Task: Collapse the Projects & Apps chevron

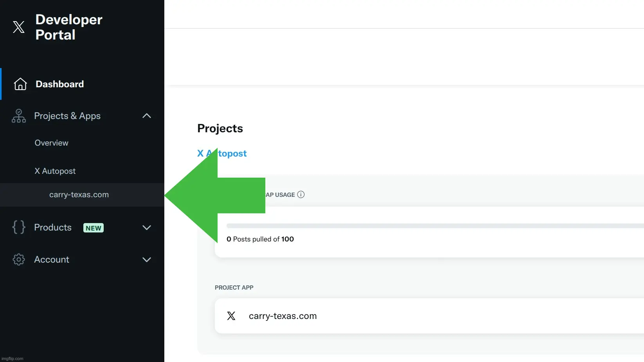Action: pyautogui.click(x=147, y=116)
